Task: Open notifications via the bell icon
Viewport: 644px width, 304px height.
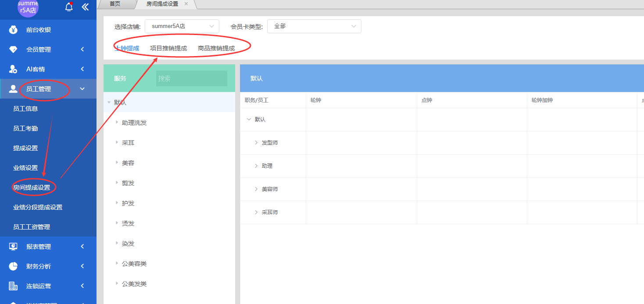Action: [69, 7]
